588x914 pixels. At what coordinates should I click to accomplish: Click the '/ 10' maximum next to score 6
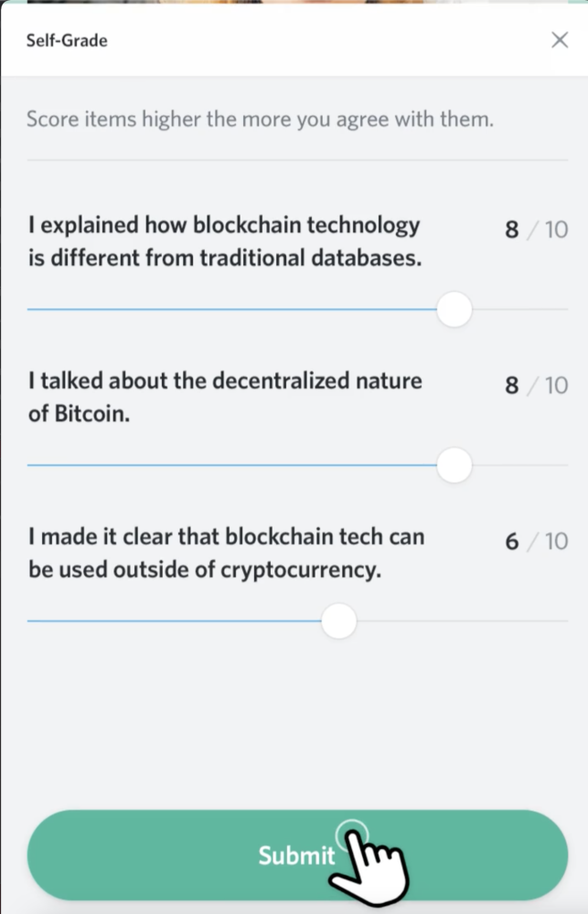click(548, 542)
